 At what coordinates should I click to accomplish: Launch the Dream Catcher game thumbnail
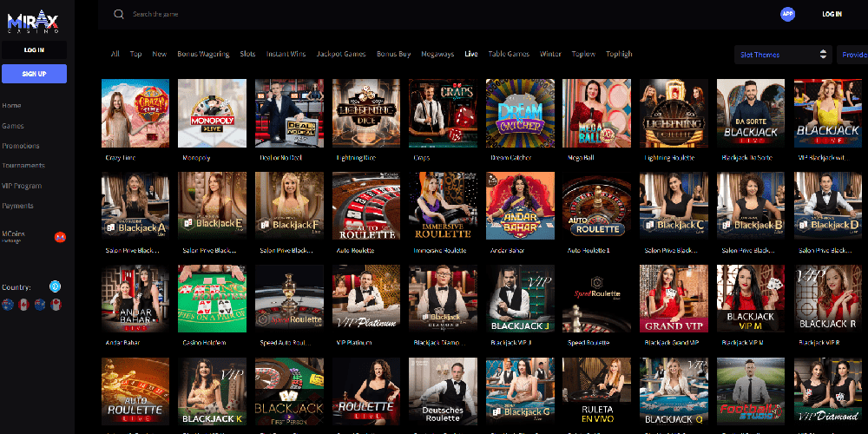[x=519, y=113]
